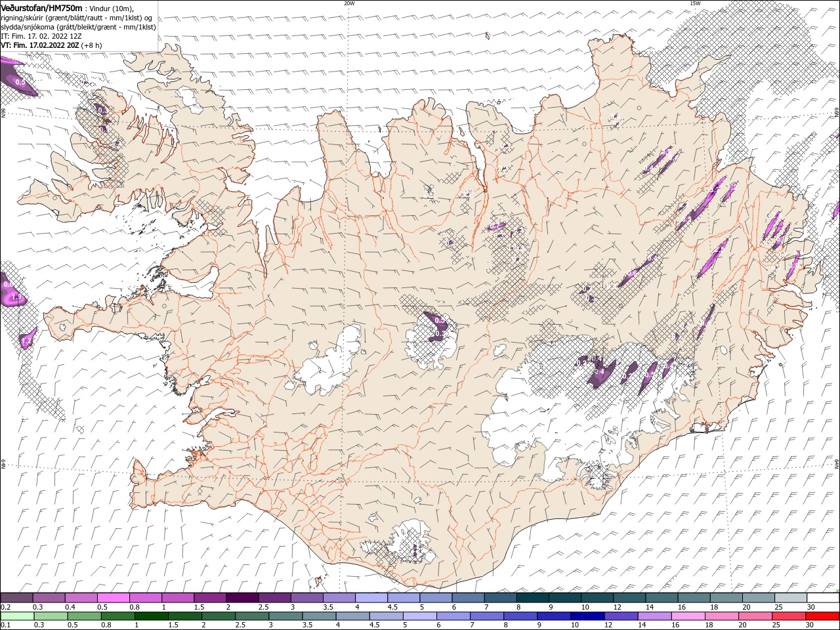Image resolution: width=840 pixels, height=630 pixels.
Task: Pick the bottom legend swatch between 7 and 8
Action: [x=486, y=616]
